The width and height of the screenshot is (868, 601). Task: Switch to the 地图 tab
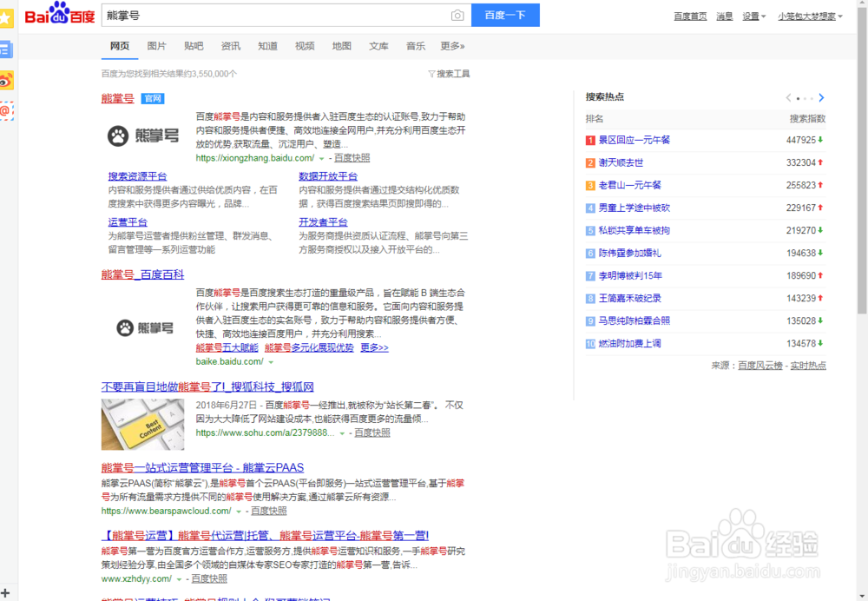pos(341,46)
